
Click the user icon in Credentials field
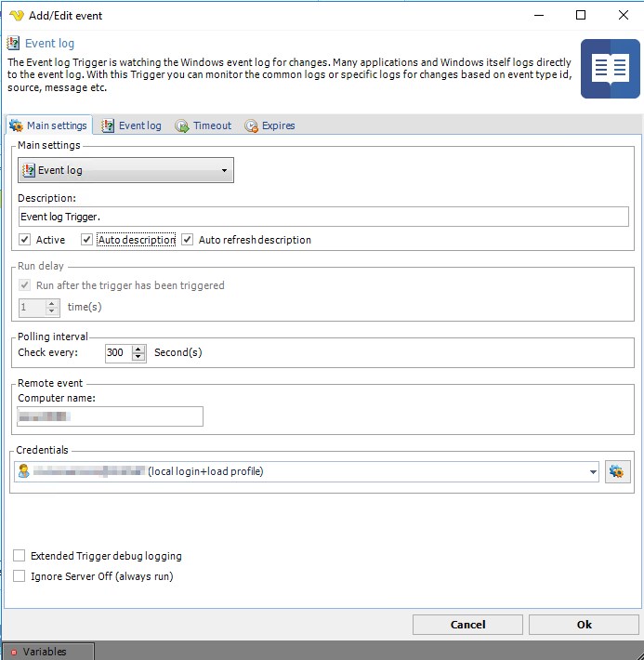pos(24,471)
